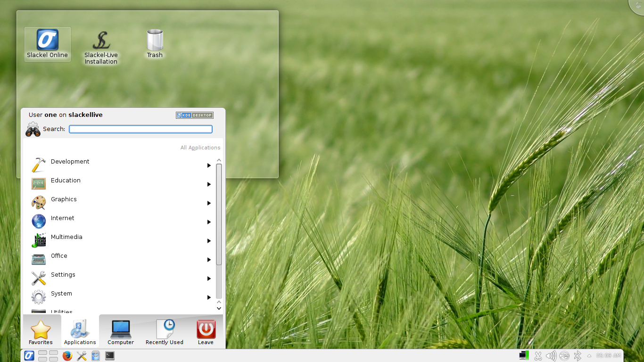The height and width of the screenshot is (362, 644).
Task: Click the System gear icon
Action: point(39,296)
